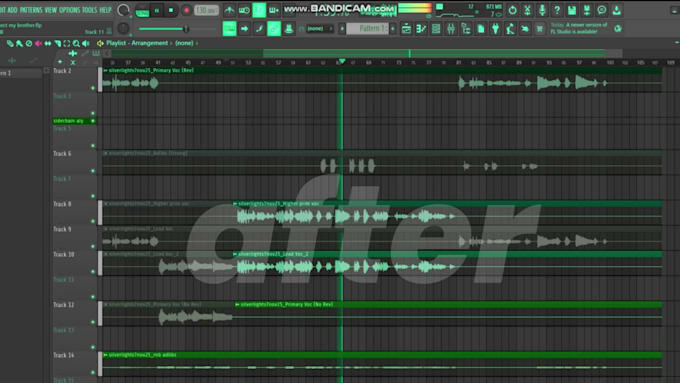Open the chat bubble icon in top toolbar
Image resolution: width=680 pixels, height=383 pixels.
[x=602, y=10]
